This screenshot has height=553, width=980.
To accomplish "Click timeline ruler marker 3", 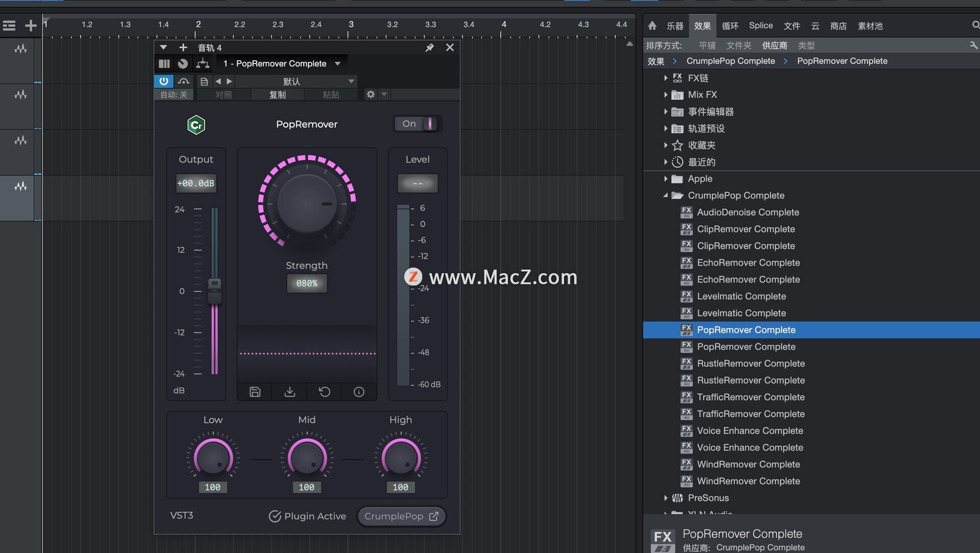I will [x=351, y=24].
